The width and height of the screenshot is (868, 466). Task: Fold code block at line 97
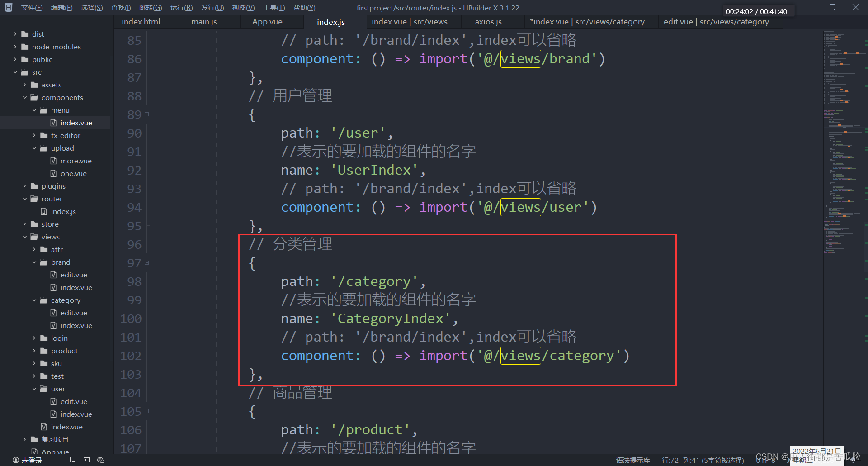coord(146,262)
